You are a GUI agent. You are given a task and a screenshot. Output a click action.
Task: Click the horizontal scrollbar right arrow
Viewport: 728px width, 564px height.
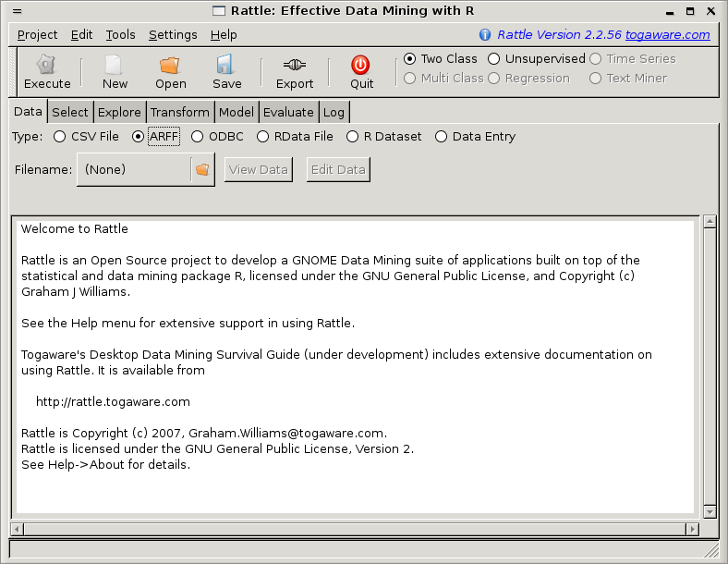tap(693, 529)
